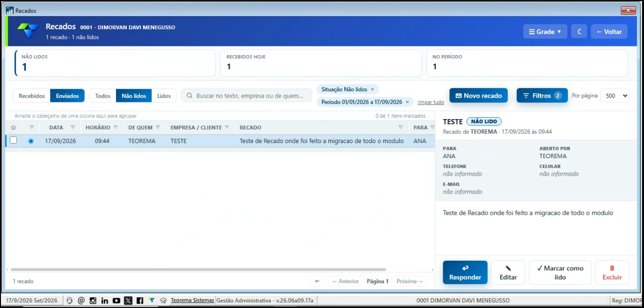
Task: Switch to the Enviados tab
Action: click(67, 96)
